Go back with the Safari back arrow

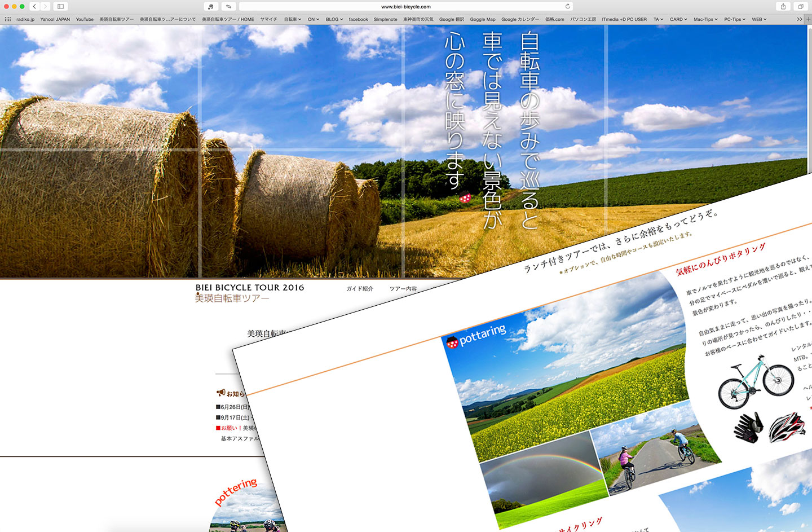pyautogui.click(x=34, y=6)
